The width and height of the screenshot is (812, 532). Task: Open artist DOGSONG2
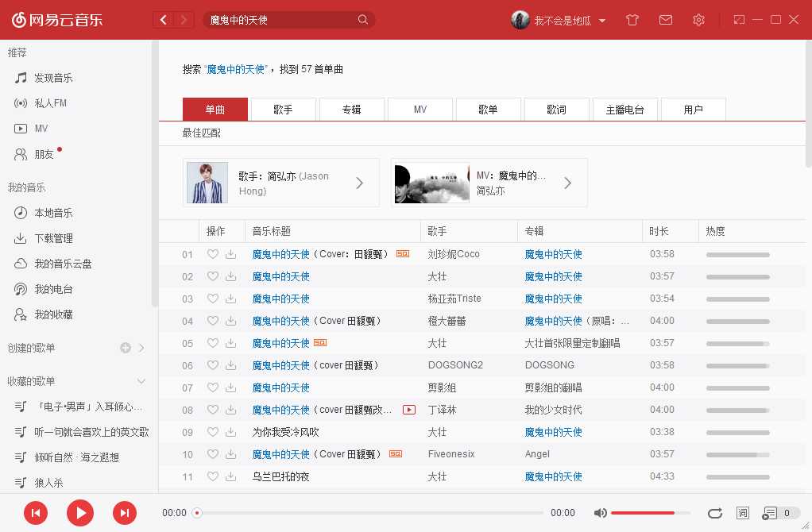pos(455,365)
